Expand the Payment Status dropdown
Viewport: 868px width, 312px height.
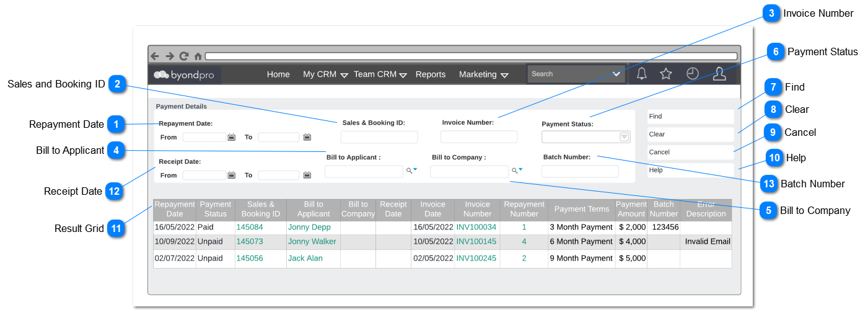624,137
